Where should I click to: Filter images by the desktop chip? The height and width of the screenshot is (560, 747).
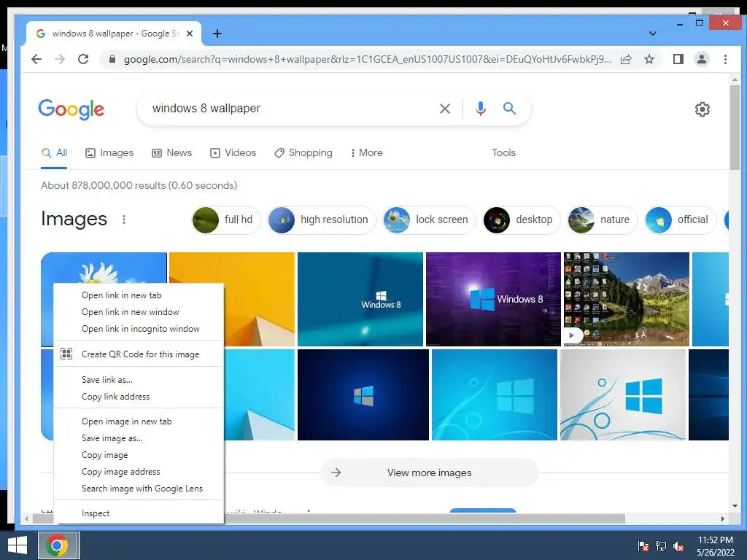pos(521,220)
